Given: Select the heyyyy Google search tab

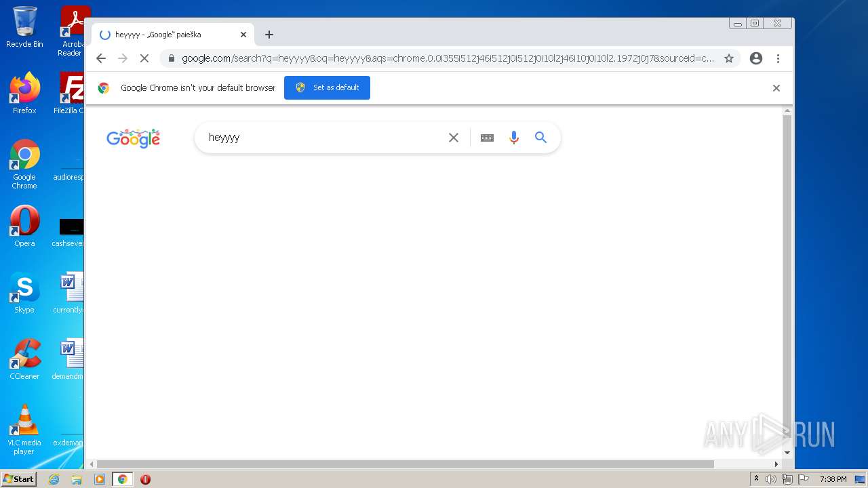Looking at the screenshot, I should click(173, 35).
